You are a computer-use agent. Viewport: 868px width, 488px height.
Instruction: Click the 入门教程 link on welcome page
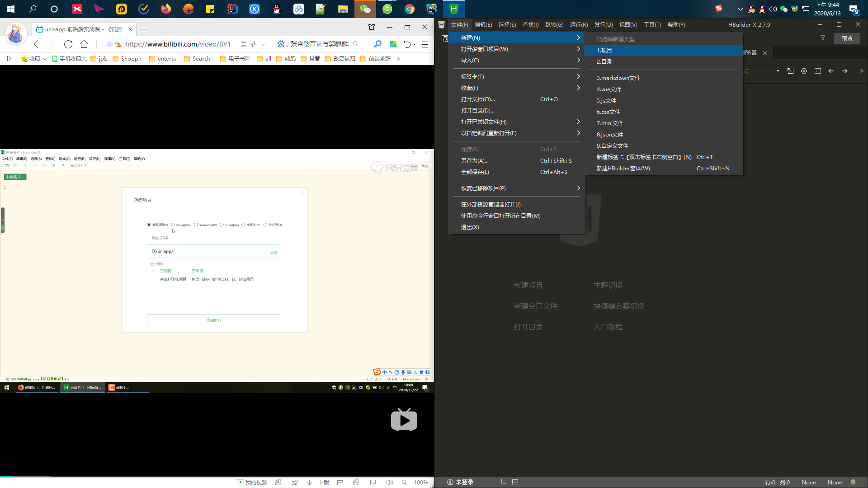(608, 327)
